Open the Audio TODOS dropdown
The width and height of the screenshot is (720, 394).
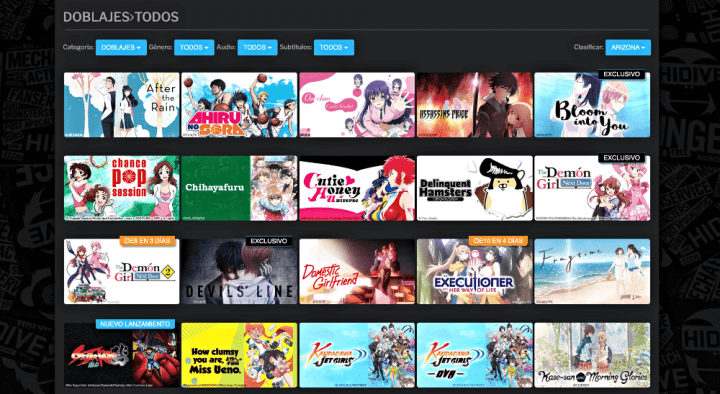[x=257, y=47]
